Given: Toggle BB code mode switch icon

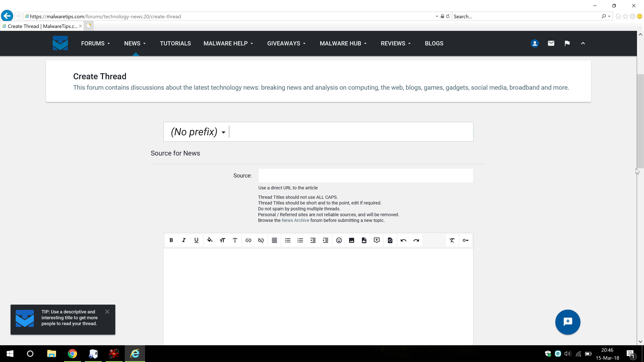Looking at the screenshot, I should pos(465,240).
